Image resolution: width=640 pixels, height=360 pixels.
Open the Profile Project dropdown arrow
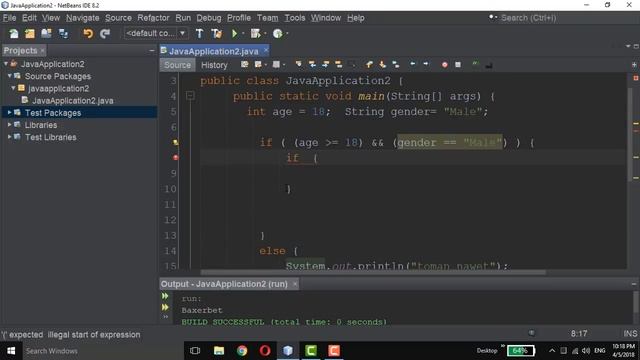point(287,33)
